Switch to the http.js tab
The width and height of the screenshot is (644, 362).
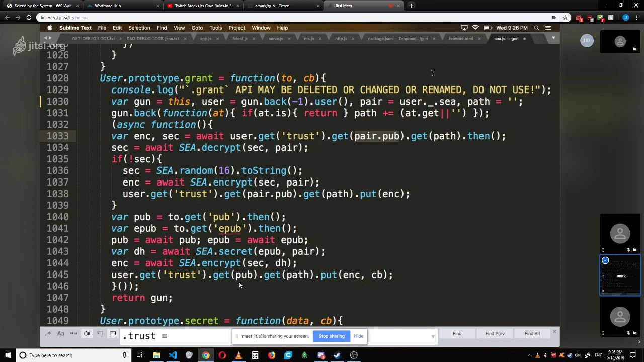341,39
